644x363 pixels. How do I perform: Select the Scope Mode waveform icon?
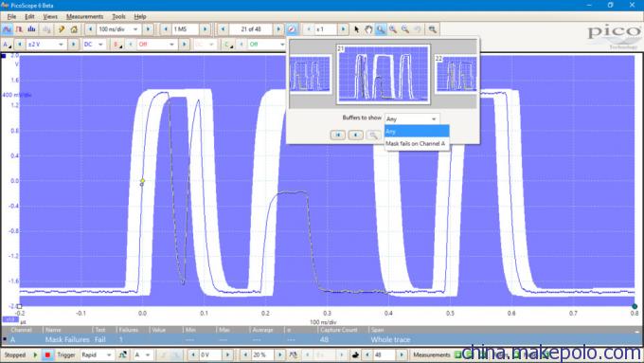[7, 29]
